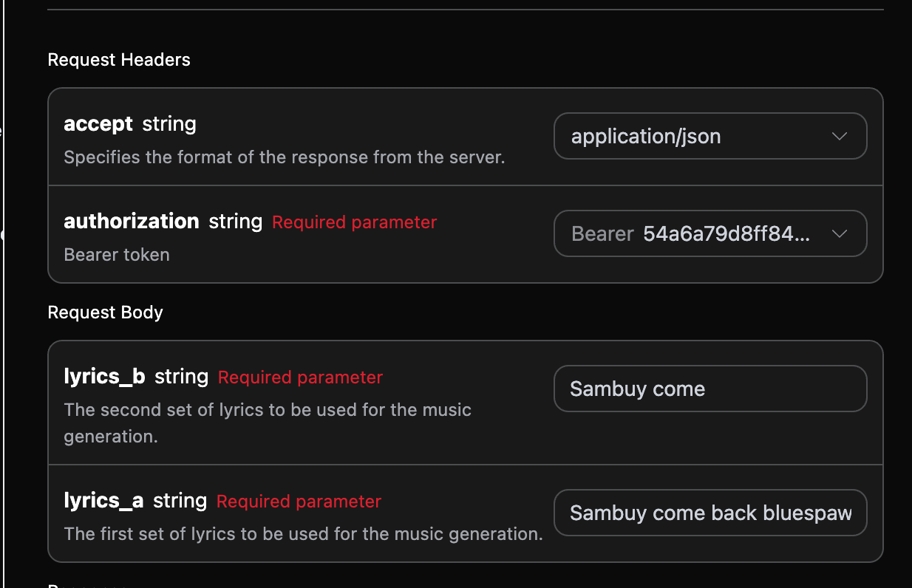This screenshot has height=588, width=912.
Task: Click the bold 'accept' parameter name
Action: 98,123
